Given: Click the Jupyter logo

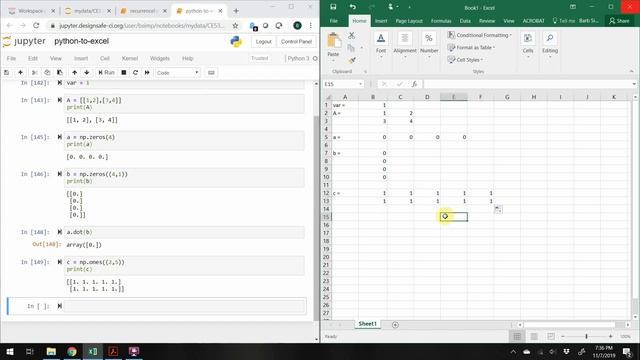Looking at the screenshot, I should click(24, 41).
